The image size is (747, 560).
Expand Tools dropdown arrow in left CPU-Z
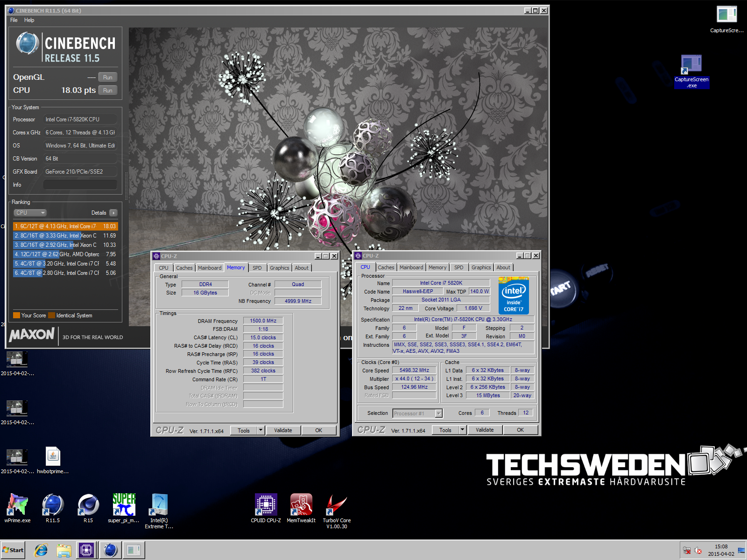pos(261,431)
